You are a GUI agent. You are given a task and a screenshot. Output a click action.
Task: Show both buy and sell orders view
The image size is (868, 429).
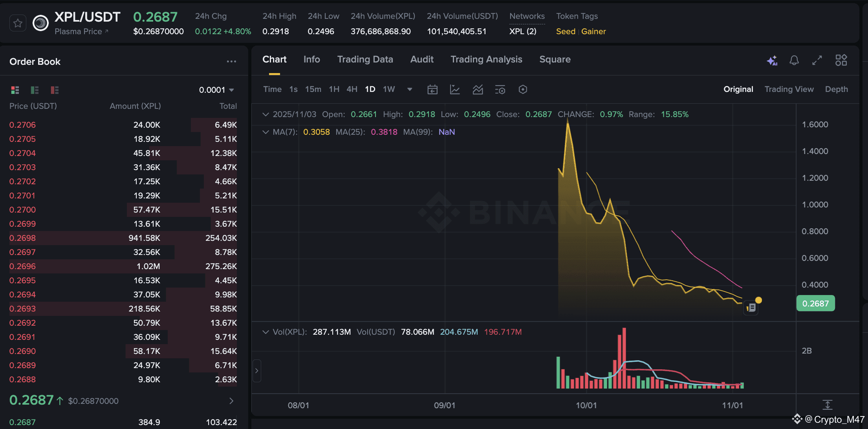click(15, 90)
